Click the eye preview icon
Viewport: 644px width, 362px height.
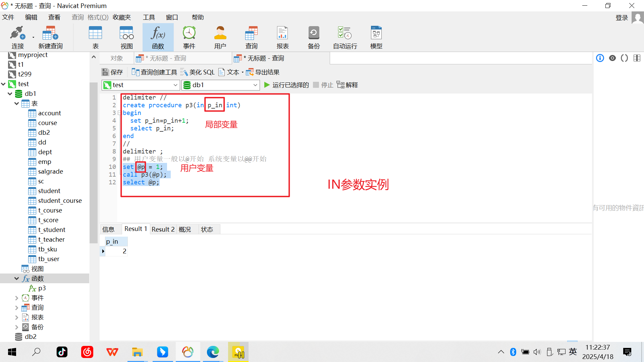[x=612, y=58]
